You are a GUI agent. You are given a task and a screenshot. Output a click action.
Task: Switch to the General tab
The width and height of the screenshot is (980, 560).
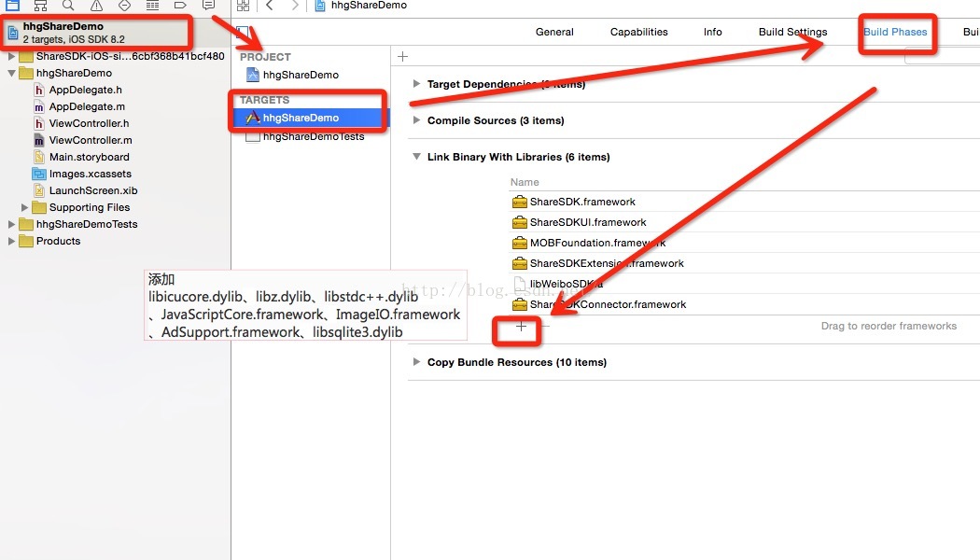click(x=554, y=32)
